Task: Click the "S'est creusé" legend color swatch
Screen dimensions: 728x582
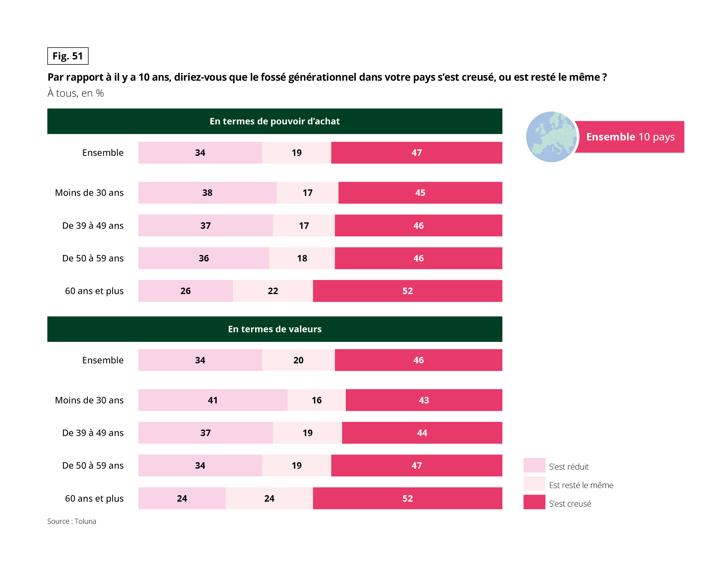Action: [534, 502]
